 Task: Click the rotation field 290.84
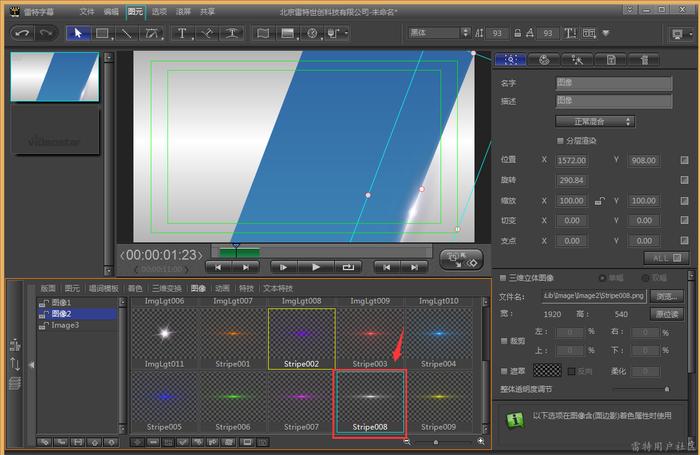click(571, 180)
